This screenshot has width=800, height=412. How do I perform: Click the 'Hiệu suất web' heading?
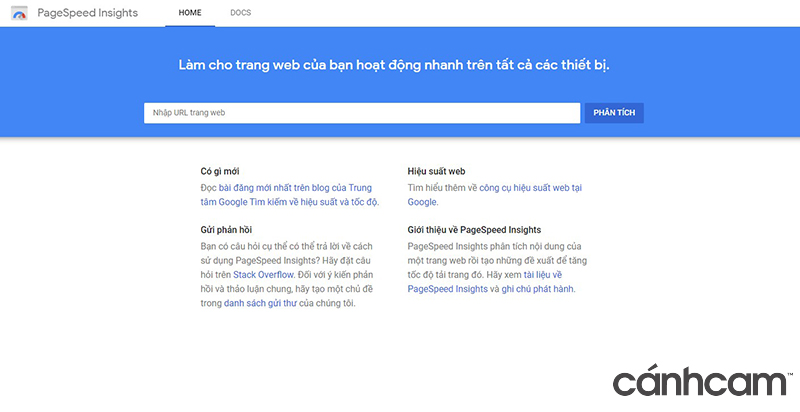click(436, 171)
